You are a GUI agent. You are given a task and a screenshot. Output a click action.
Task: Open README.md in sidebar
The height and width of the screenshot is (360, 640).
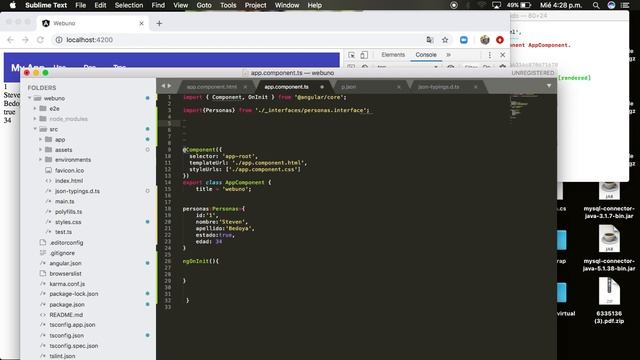click(x=66, y=315)
